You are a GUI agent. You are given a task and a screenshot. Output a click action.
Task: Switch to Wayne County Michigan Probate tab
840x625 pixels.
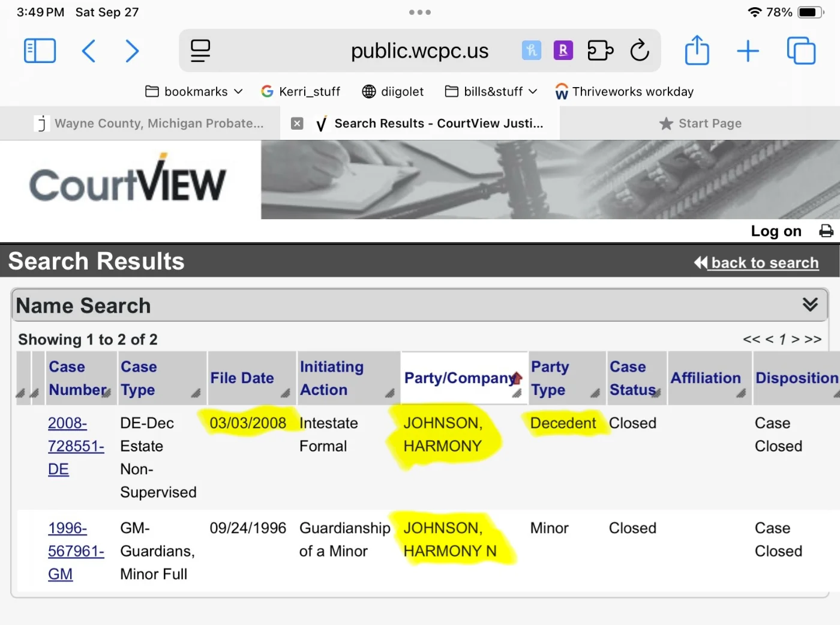[150, 124]
